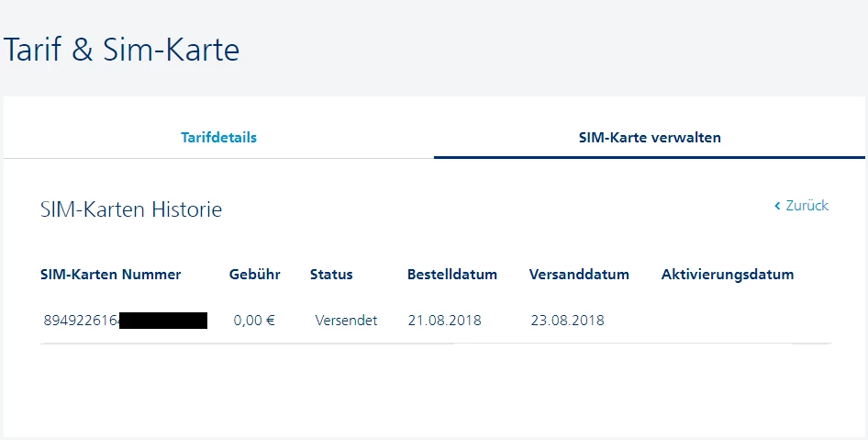Screen dimensions: 868x440
Task: Click the Tarif & Sim-Karte page title
Action: point(121,49)
